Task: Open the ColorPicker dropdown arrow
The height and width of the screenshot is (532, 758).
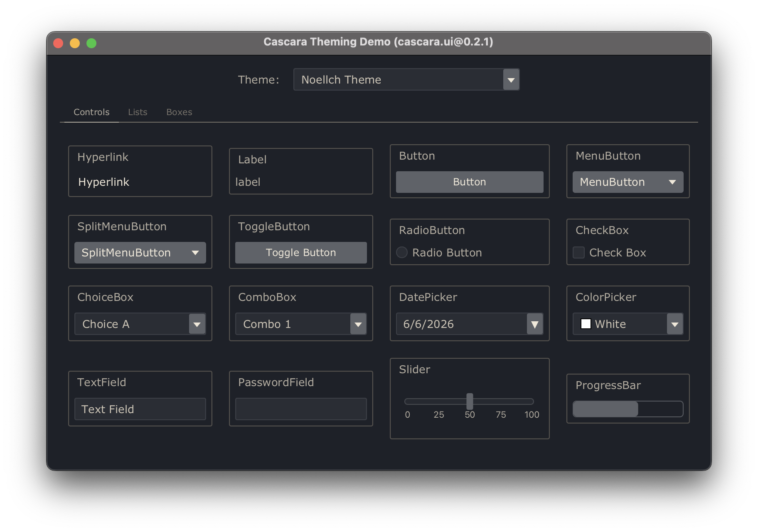Action: coord(675,324)
